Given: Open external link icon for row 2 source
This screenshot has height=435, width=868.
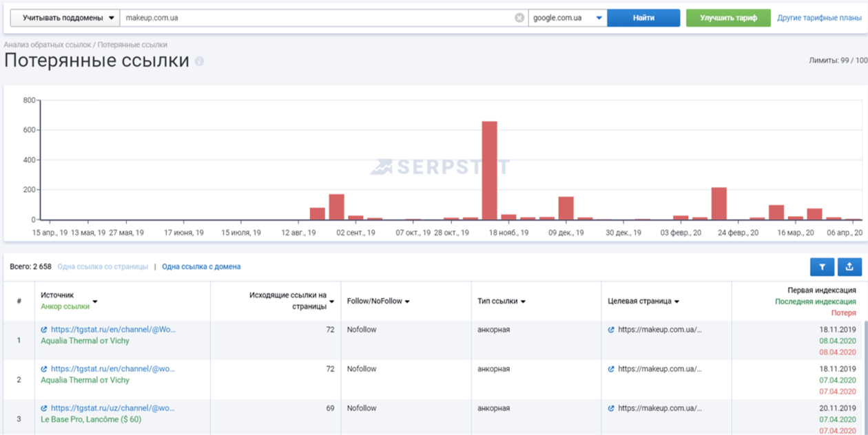Looking at the screenshot, I should click(44, 369).
